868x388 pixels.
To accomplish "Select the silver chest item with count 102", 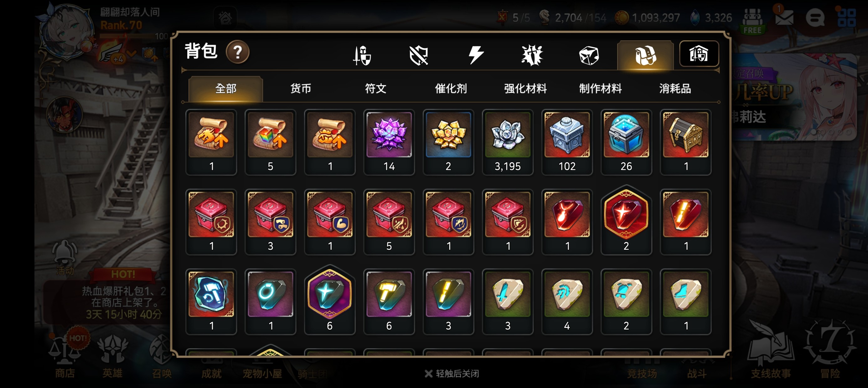I will click(567, 142).
